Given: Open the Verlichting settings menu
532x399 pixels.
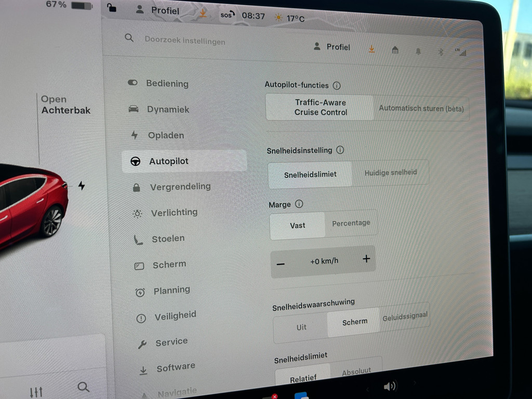Looking at the screenshot, I should click(x=165, y=212).
